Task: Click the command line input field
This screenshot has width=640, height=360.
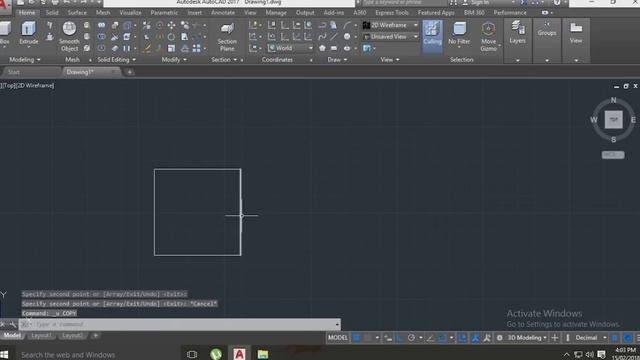Action: click(x=180, y=324)
